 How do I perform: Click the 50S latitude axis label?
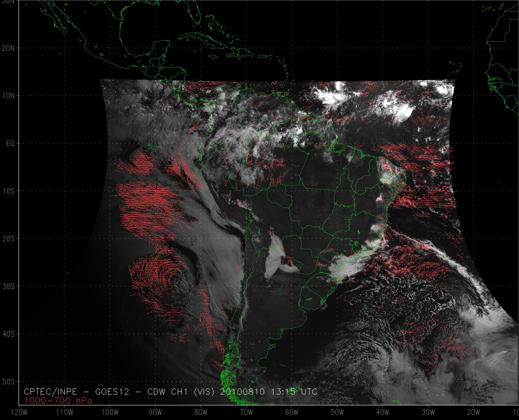tap(8, 382)
